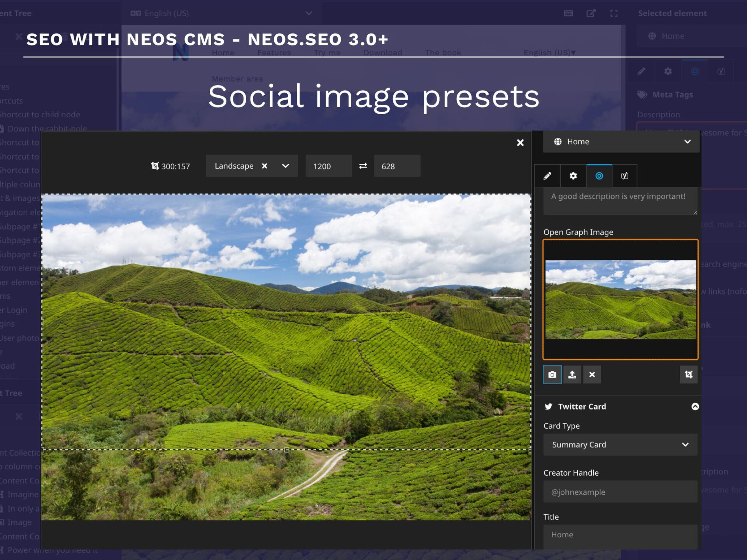Open the crop tool for Open Graph image
This screenshot has height=560, width=747.
(688, 374)
